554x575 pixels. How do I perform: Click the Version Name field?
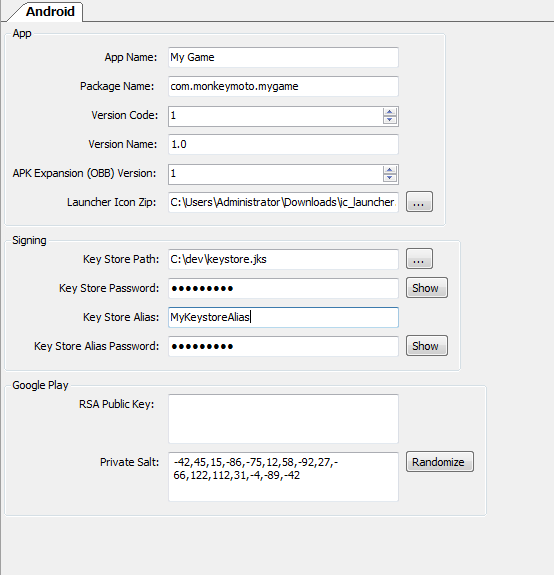pyautogui.click(x=283, y=144)
